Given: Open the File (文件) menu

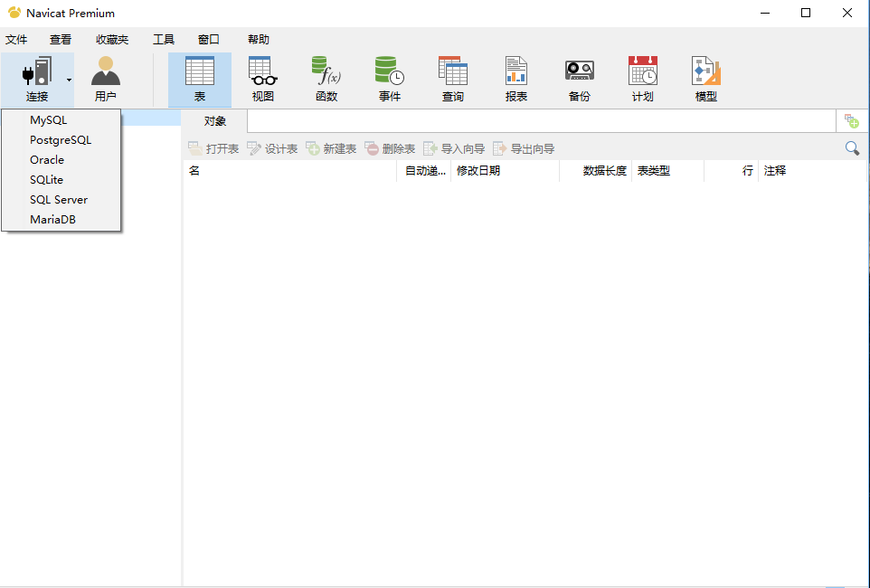Looking at the screenshot, I should click(16, 40).
